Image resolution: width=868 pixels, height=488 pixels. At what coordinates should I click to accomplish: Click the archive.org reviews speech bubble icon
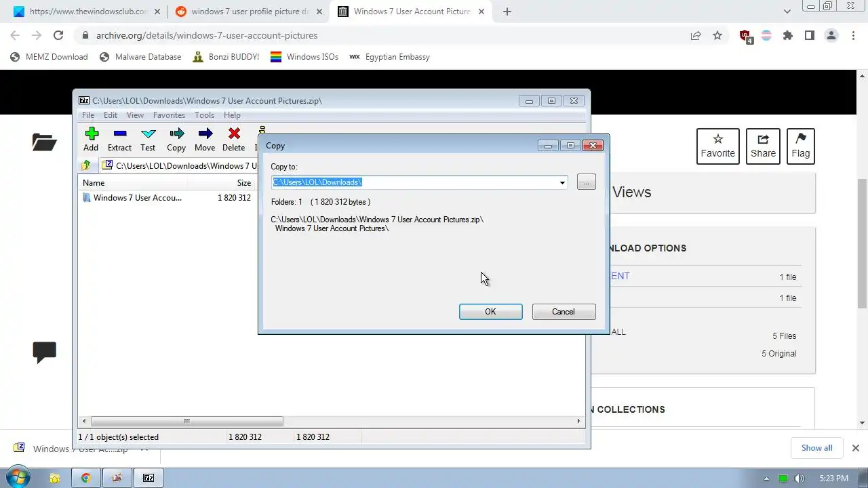pyautogui.click(x=44, y=352)
